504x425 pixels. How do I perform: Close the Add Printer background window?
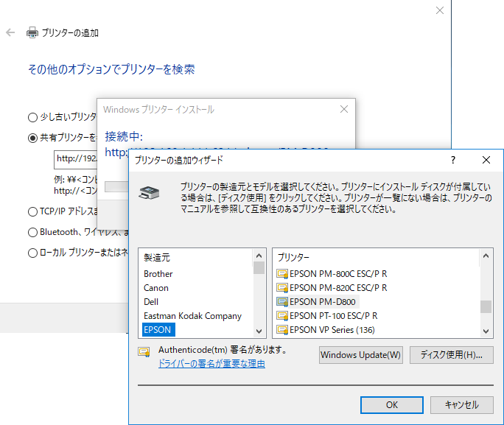(440, 10)
